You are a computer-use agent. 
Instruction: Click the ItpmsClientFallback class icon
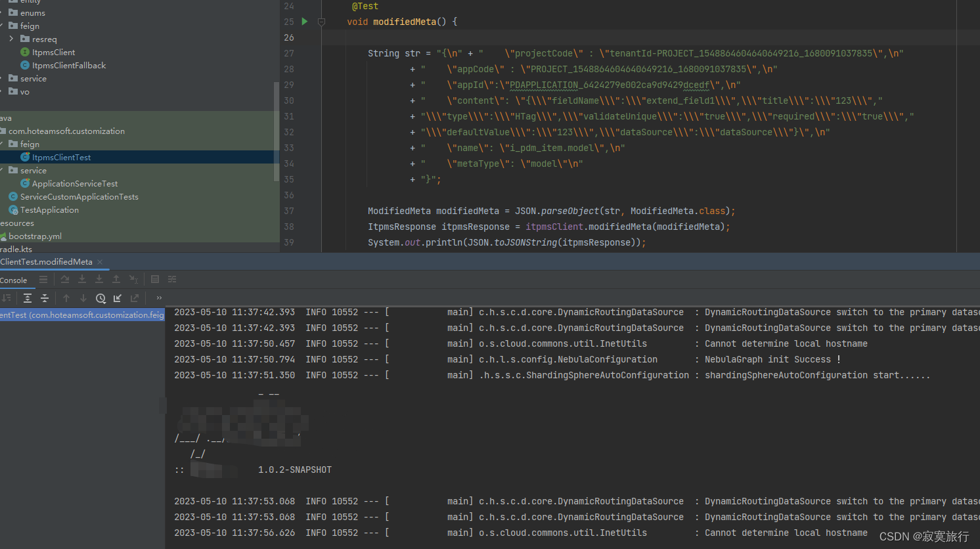(x=25, y=65)
